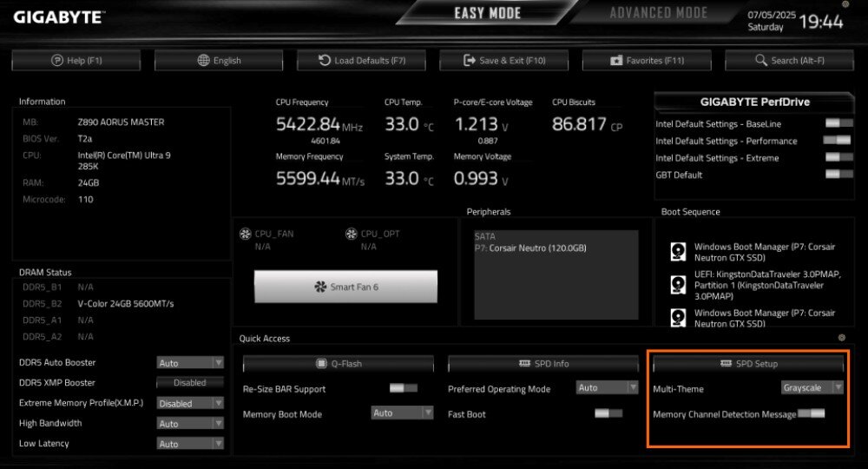Open Favorites (F11)
The height and width of the screenshot is (469, 868).
(648, 60)
